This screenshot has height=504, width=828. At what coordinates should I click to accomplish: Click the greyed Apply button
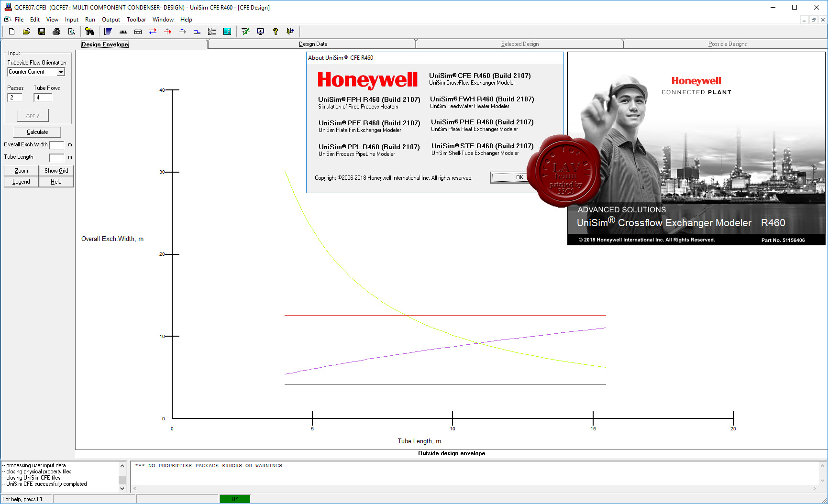click(x=33, y=115)
